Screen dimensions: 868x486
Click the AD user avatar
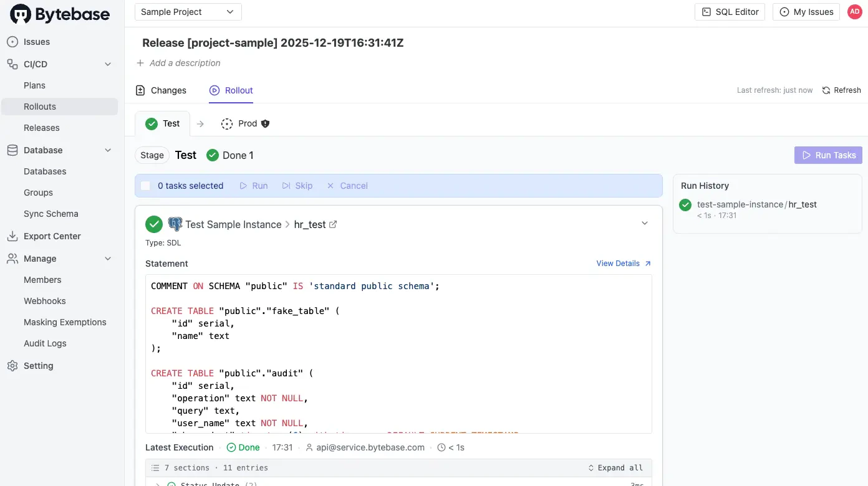(x=854, y=12)
